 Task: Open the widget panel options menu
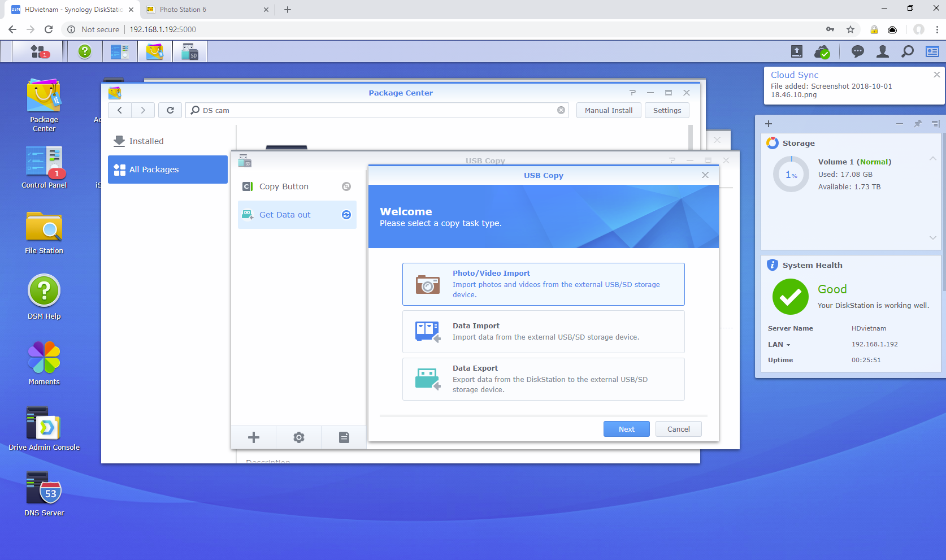pyautogui.click(x=936, y=124)
